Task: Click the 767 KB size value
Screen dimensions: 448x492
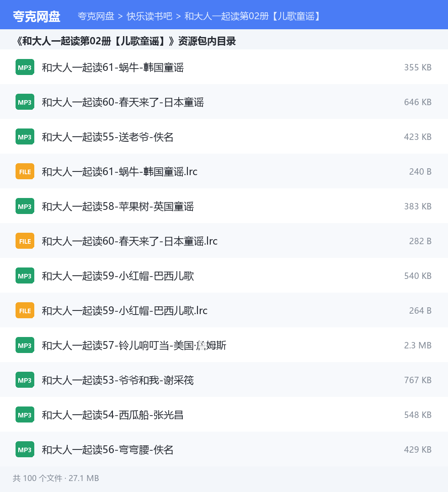Action: (x=417, y=380)
